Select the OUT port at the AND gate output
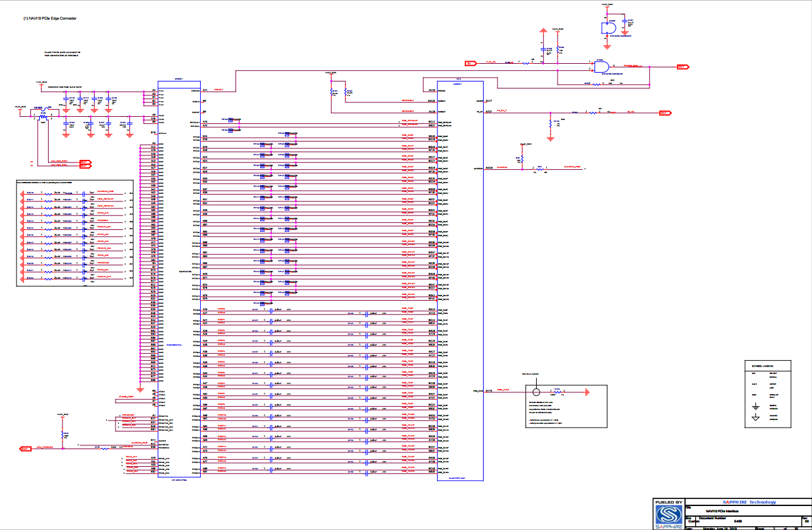The image size is (812, 530). point(682,66)
